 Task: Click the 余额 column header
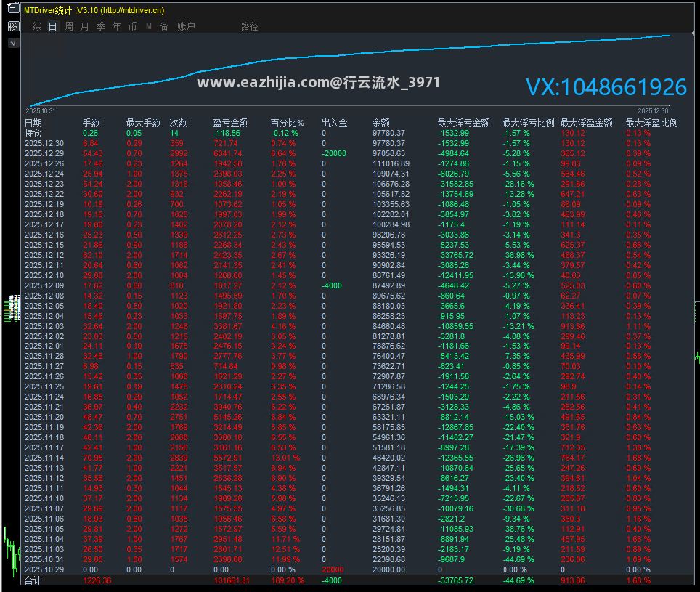380,123
